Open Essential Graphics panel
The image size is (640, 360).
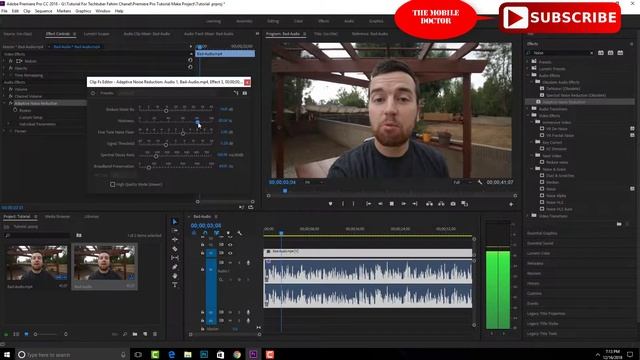tap(542, 233)
